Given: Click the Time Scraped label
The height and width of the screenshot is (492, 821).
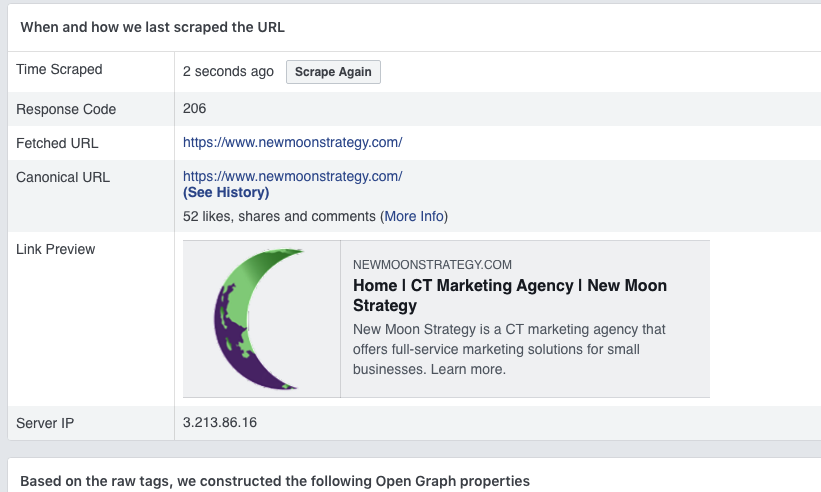Looking at the screenshot, I should tap(59, 69).
